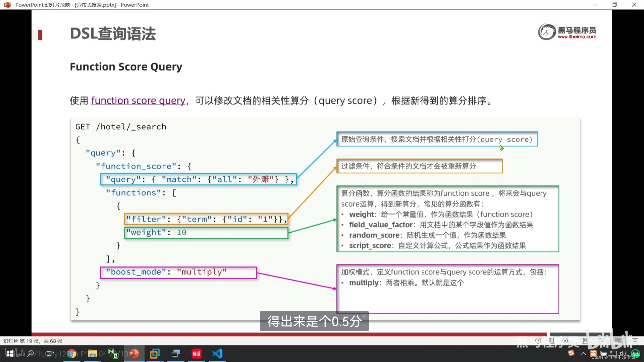Viewport: 644px width, 362px height.
Task: Click the PowerPoint logo in title bar
Action: (x=8, y=5)
